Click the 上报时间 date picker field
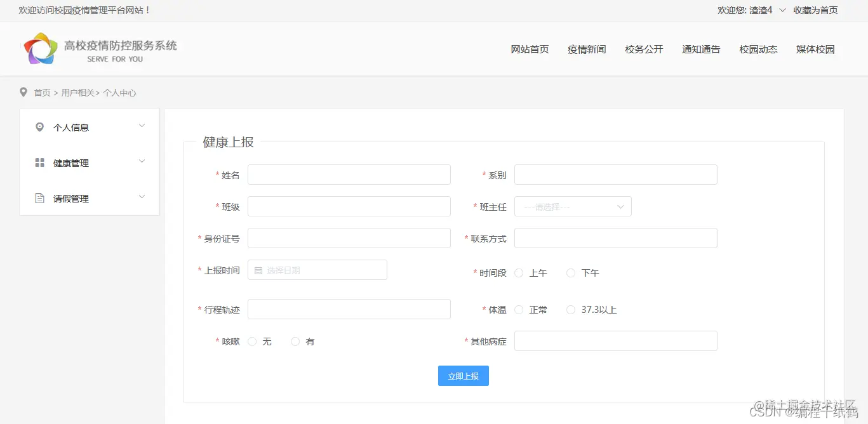This screenshot has width=868, height=424. (317, 270)
